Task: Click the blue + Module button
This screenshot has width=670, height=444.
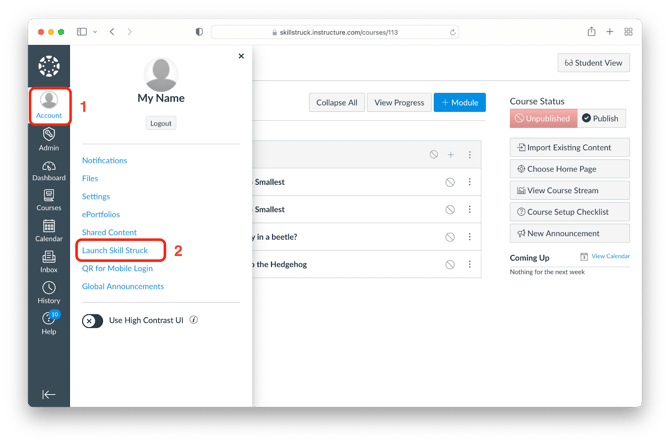Action: (459, 102)
